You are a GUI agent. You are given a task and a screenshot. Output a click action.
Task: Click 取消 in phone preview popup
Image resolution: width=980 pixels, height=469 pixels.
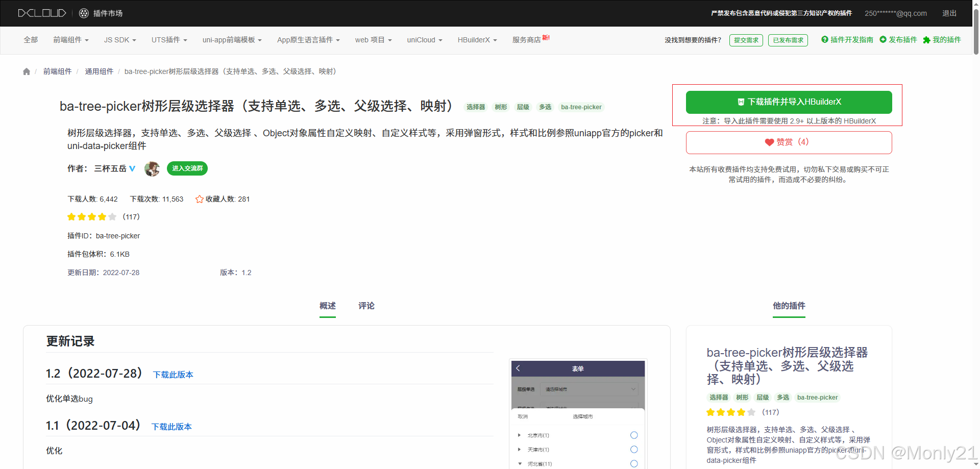pyautogui.click(x=523, y=416)
